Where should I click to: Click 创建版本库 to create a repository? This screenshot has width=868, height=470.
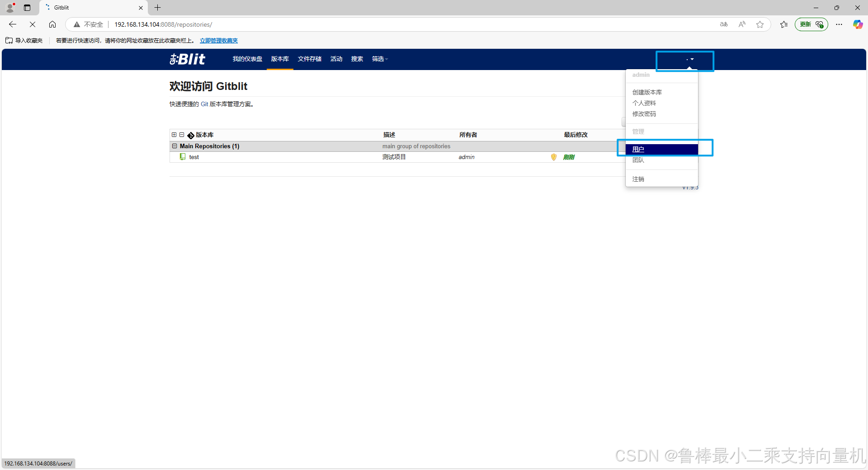point(646,92)
